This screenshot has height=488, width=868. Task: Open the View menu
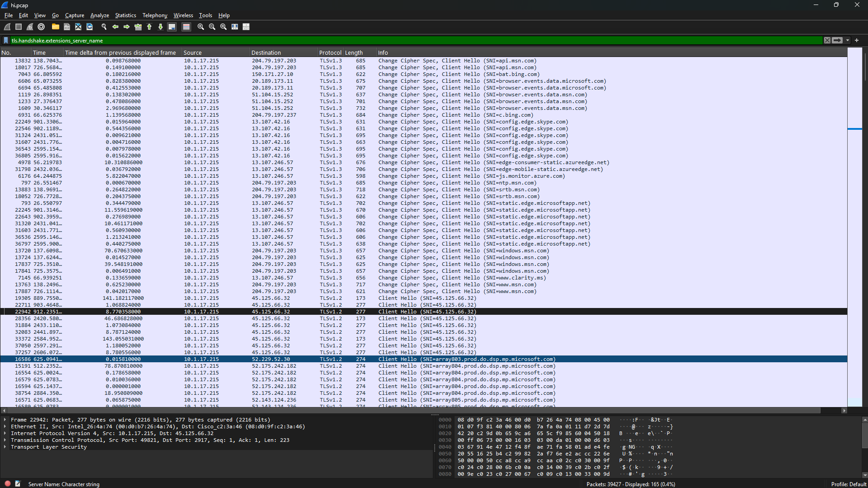[x=40, y=15]
